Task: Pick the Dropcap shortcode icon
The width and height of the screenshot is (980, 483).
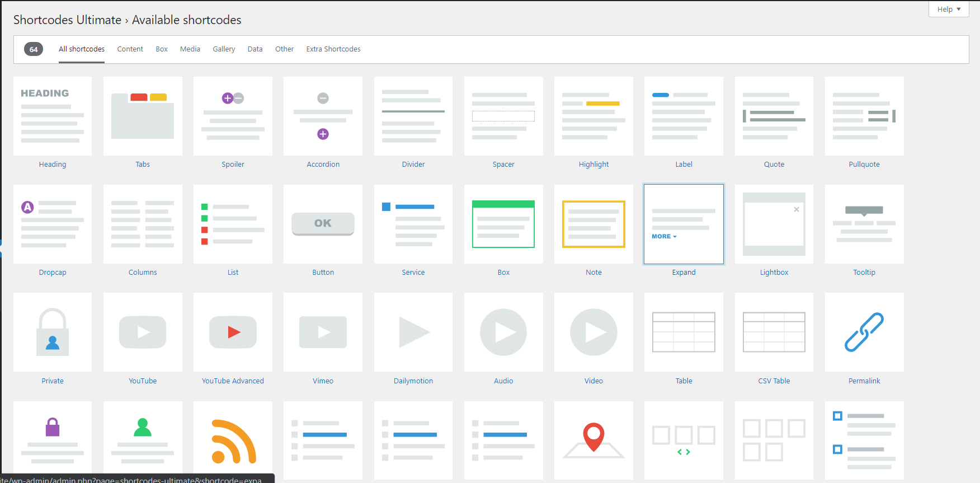Action: point(53,224)
